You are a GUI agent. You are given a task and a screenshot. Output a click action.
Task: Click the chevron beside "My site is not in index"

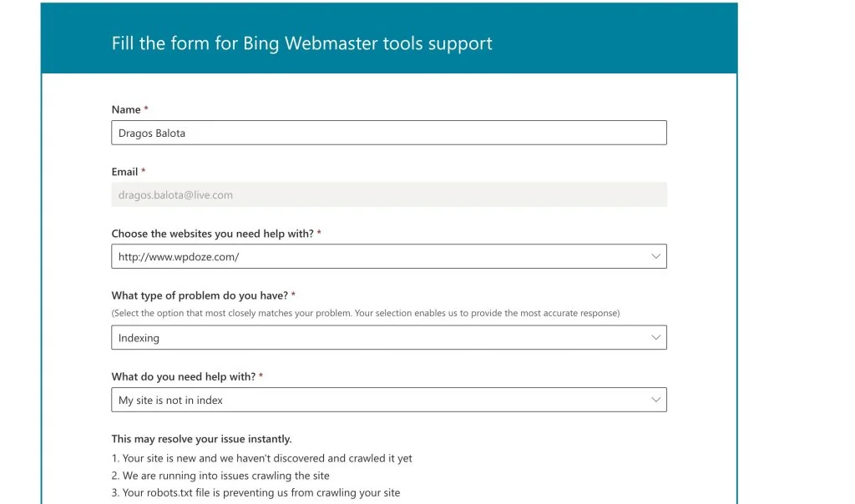point(656,400)
